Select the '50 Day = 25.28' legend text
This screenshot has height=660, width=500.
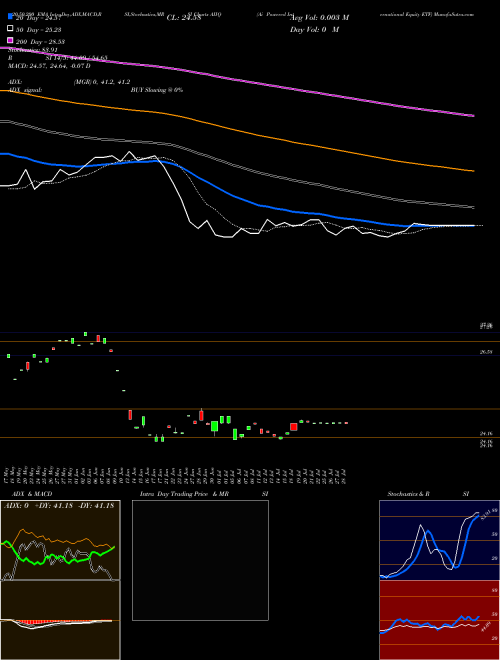pos(38,30)
